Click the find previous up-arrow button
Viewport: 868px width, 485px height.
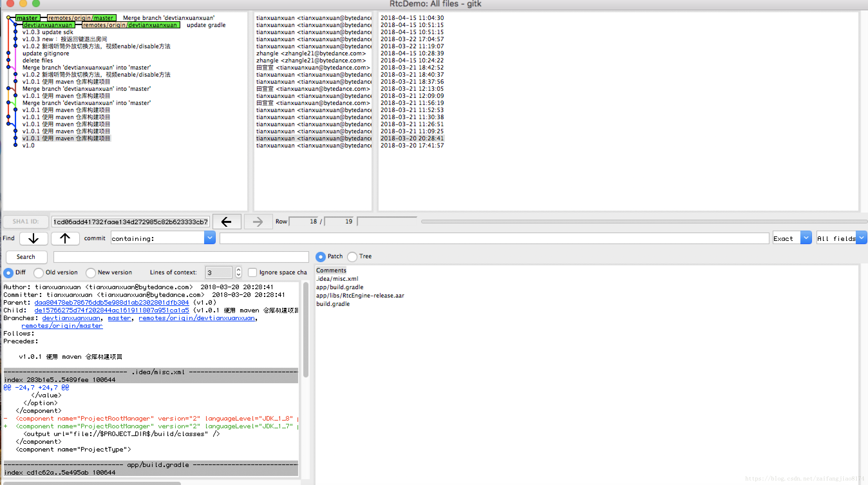click(65, 238)
